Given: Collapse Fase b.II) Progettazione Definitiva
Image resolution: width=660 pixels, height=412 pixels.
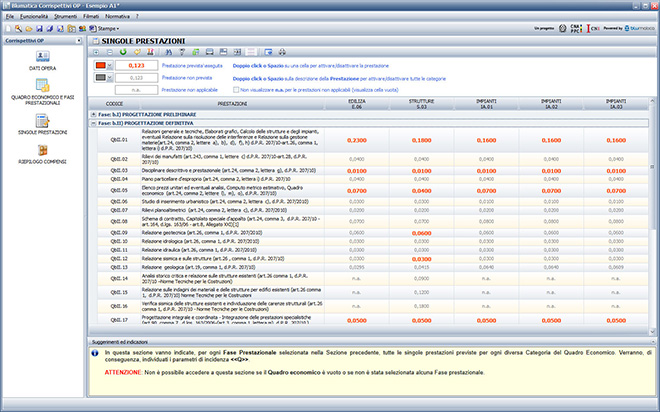Looking at the screenshot, I should [x=92, y=122].
